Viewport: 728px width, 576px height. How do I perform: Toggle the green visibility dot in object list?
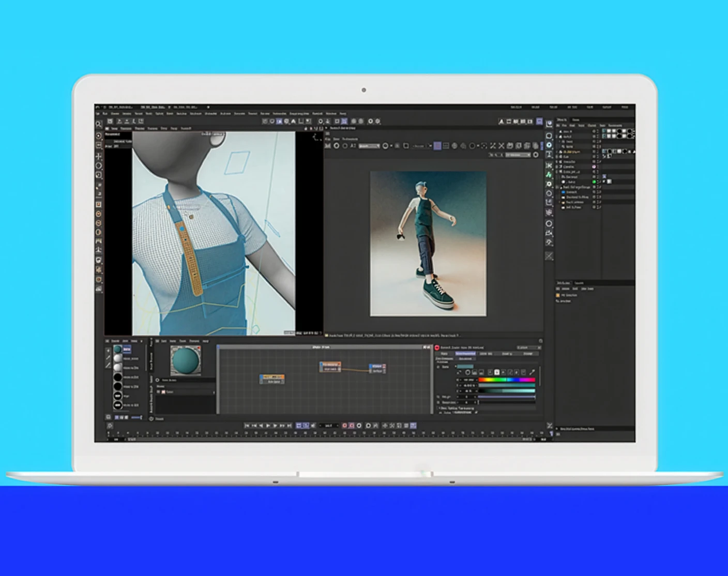pos(594,181)
